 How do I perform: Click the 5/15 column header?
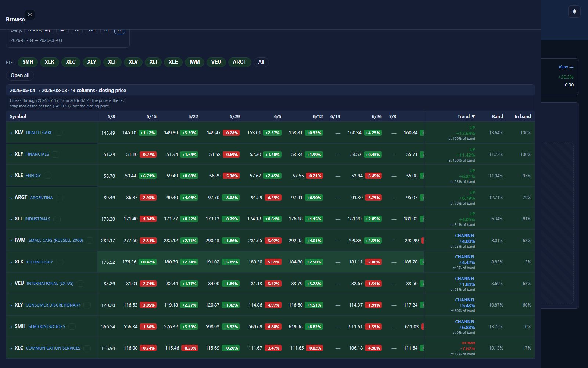click(x=151, y=116)
